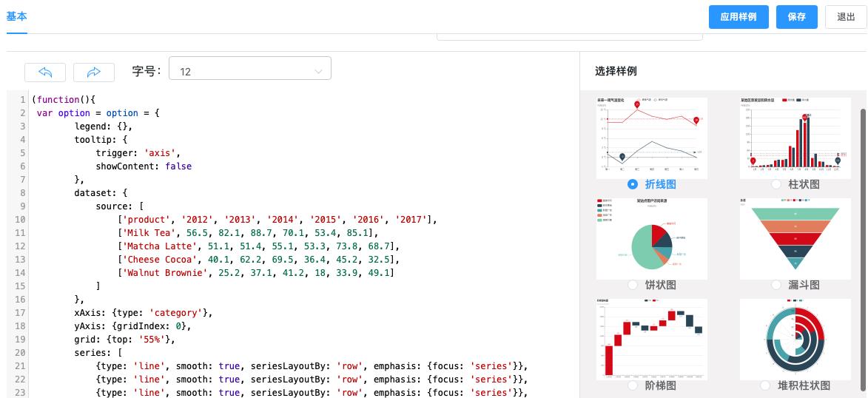This screenshot has width=868, height=398.
Task: Select the 柱状图 radio button
Action: point(776,184)
